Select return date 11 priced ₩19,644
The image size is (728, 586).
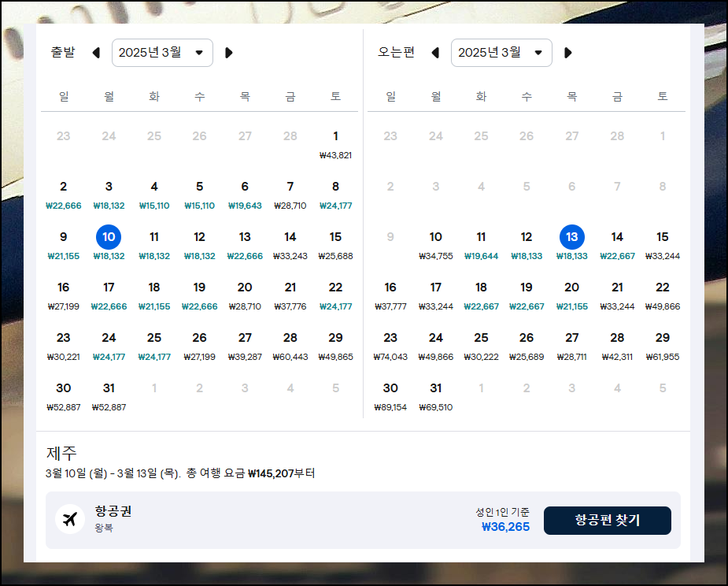tap(481, 246)
